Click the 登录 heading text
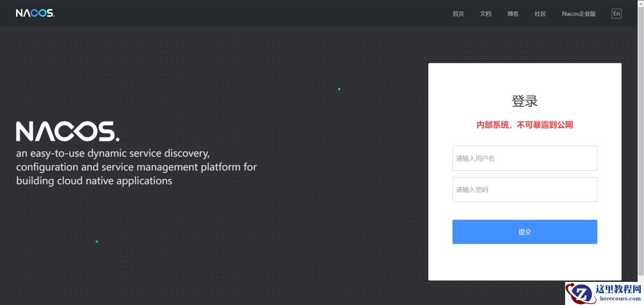This screenshot has width=644, height=305. tap(525, 101)
